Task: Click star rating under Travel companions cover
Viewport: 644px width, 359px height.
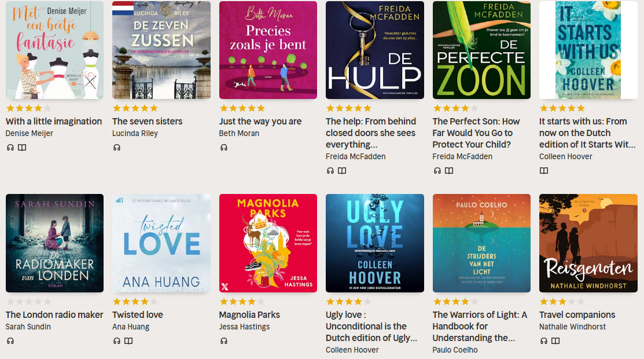Action: click(562, 302)
